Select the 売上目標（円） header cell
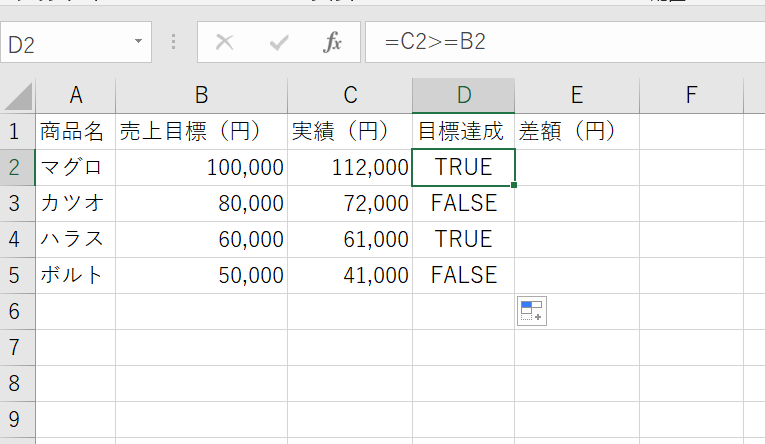765x444 pixels. point(201,131)
